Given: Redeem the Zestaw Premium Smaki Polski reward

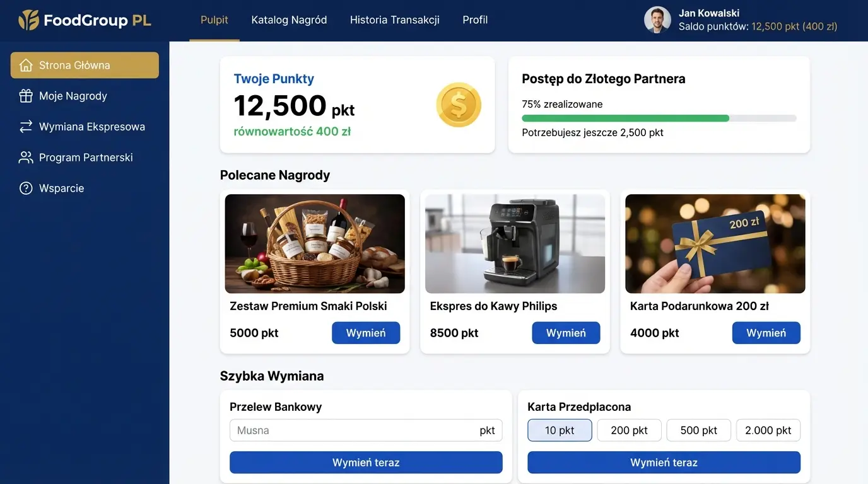Looking at the screenshot, I should click(x=366, y=333).
